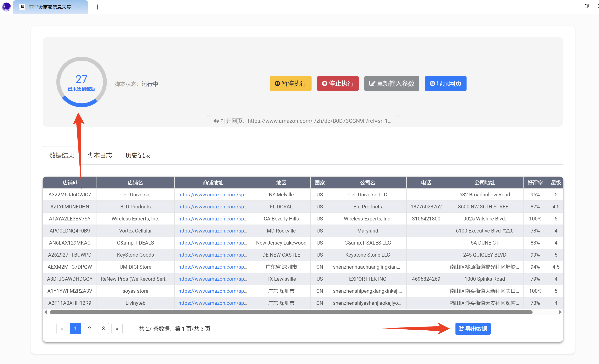The image size is (599, 364).
Task: Click the 27 已采集到数据 progress circle
Action: [81, 82]
